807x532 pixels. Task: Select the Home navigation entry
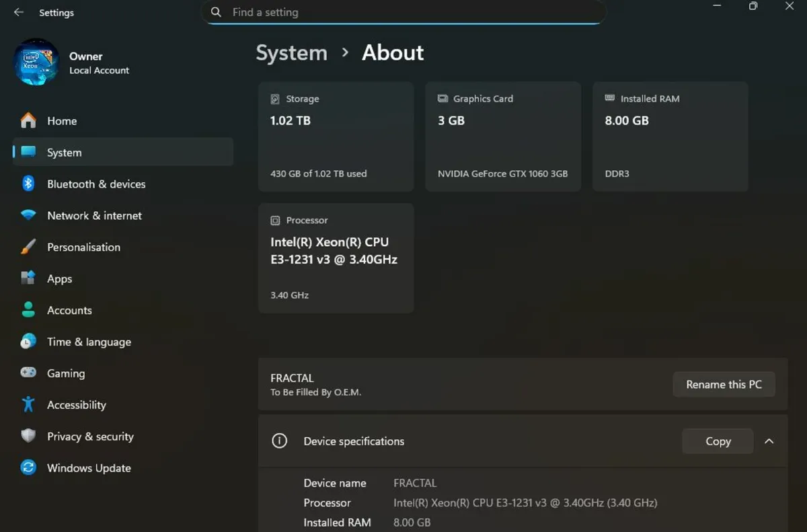click(x=61, y=120)
